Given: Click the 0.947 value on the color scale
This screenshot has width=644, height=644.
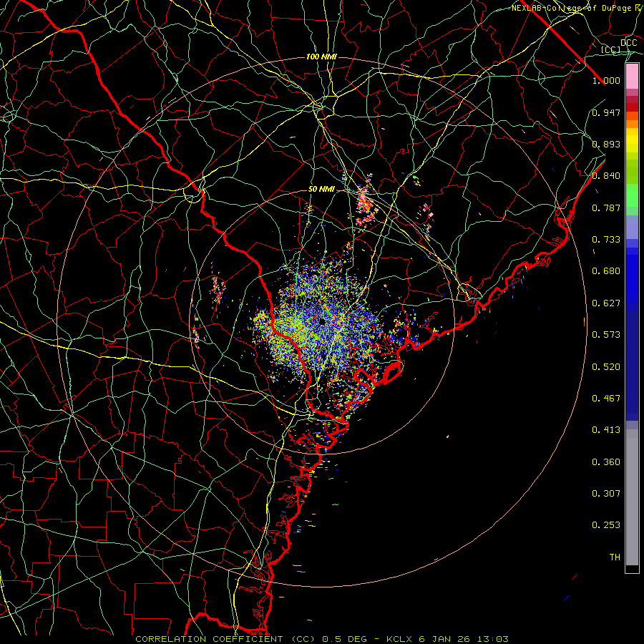Looking at the screenshot, I should click(x=606, y=112).
